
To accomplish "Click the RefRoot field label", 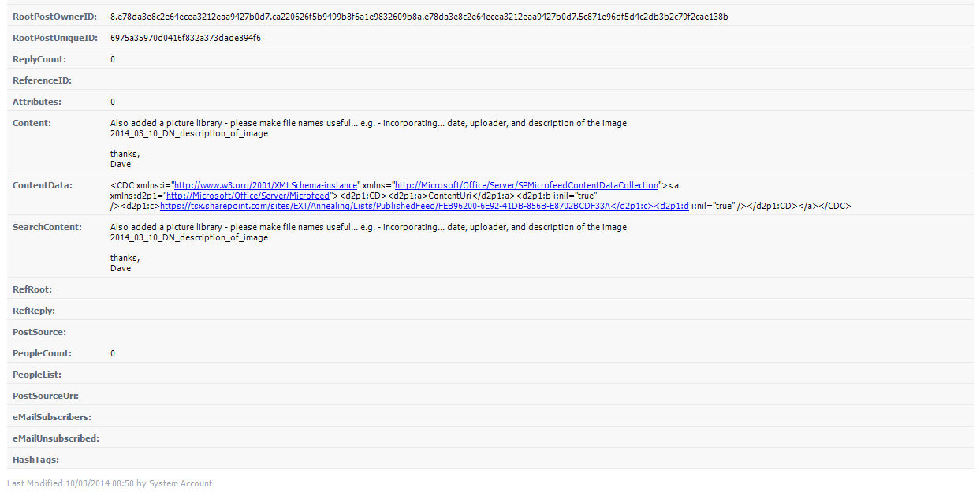I will (x=32, y=289).
